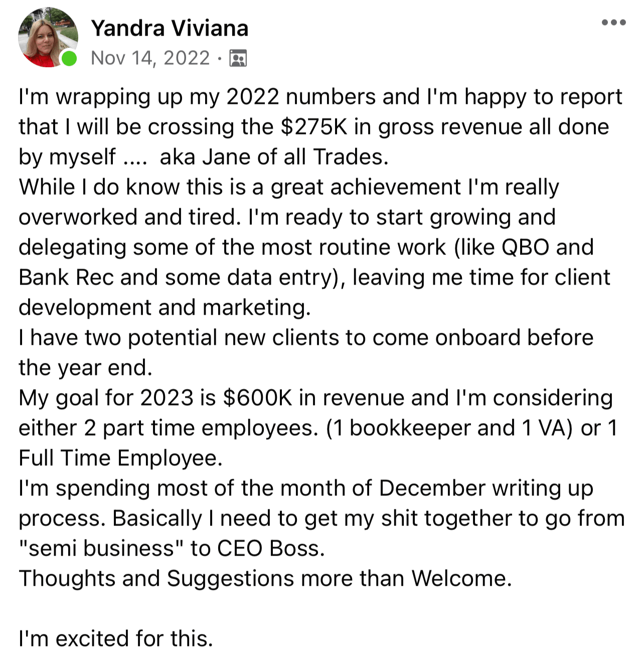The image size is (644, 654).
Task: Click "Thoughts and Suggestions more than Welcome." line
Action: 265,579
